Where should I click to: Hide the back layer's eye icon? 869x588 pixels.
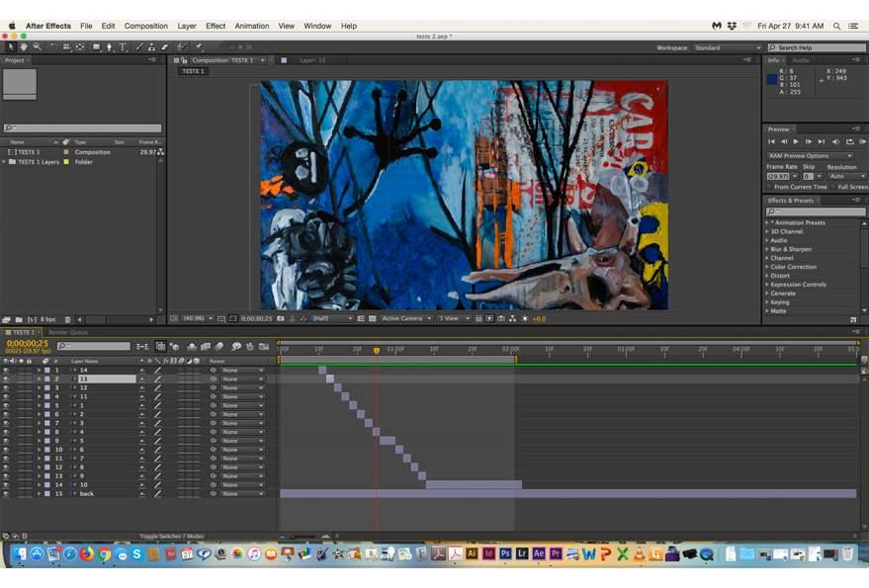point(6,494)
